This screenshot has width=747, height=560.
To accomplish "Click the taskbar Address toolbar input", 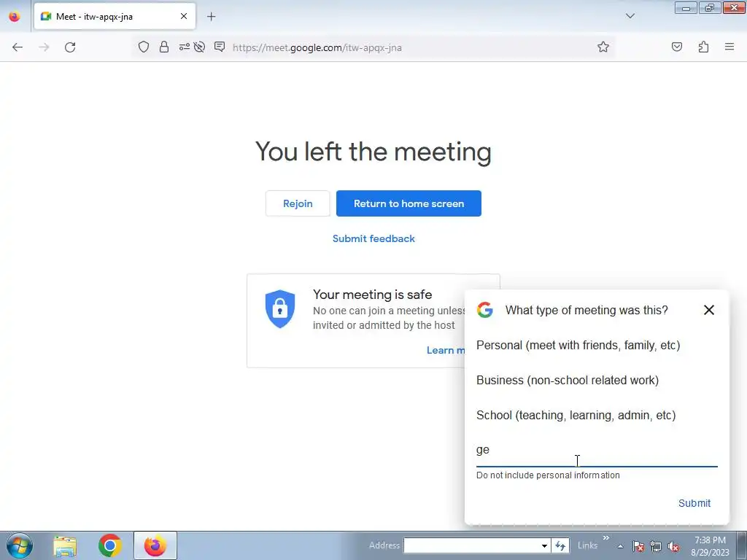I will pyautogui.click(x=471, y=545).
